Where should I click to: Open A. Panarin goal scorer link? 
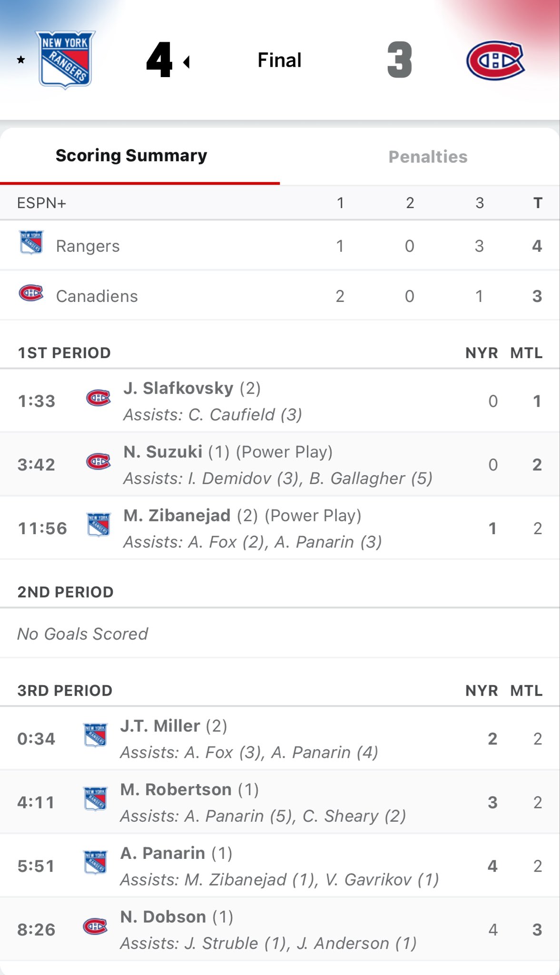[162, 853]
